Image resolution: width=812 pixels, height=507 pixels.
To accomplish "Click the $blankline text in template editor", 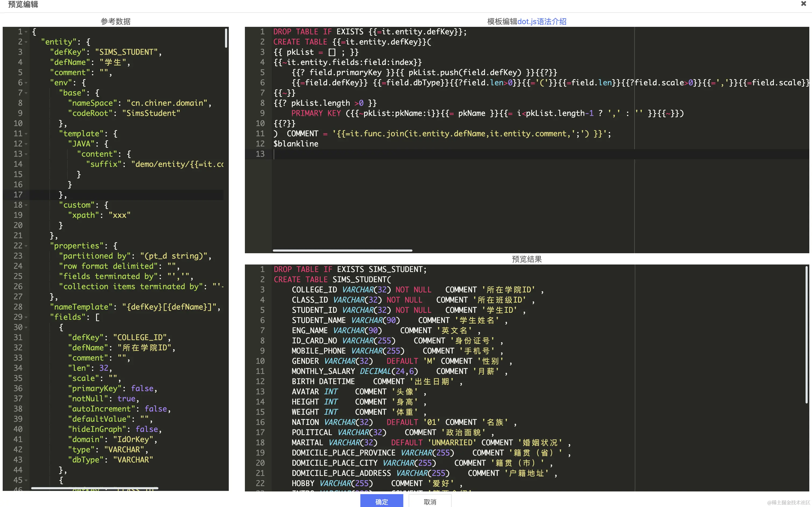I will pyautogui.click(x=296, y=144).
